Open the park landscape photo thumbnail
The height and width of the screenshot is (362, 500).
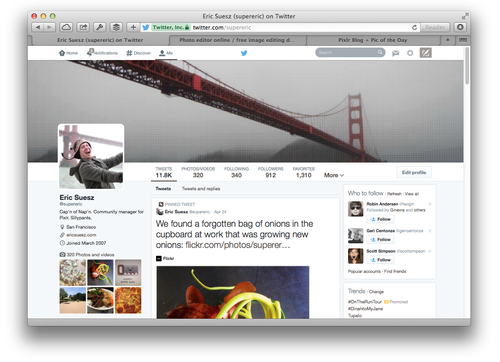(x=73, y=300)
